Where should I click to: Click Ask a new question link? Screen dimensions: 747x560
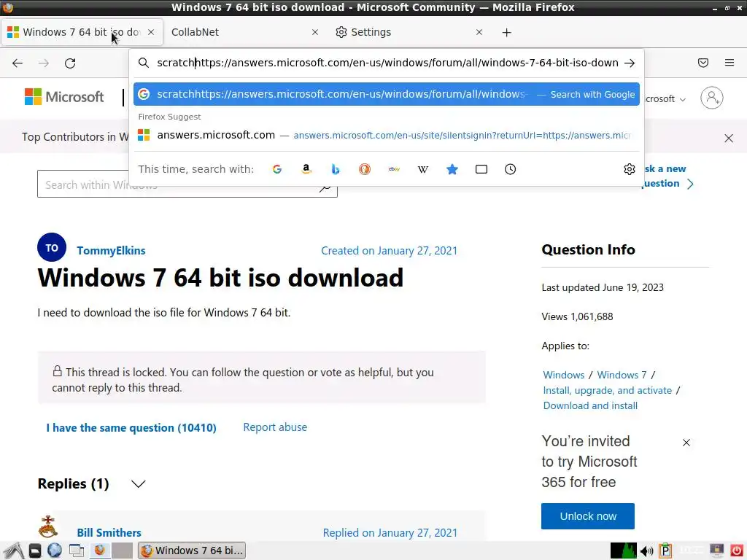coord(667,176)
